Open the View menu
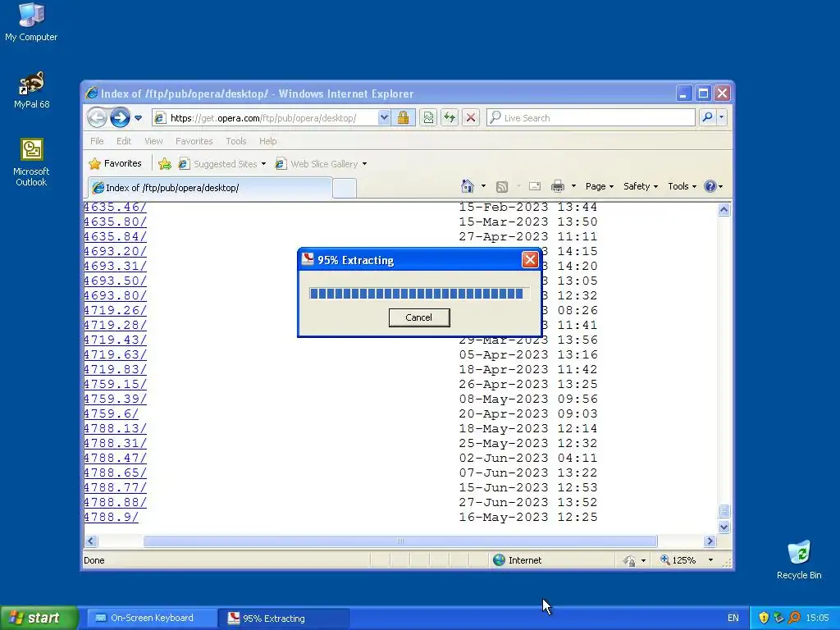The image size is (840, 630). (x=153, y=141)
